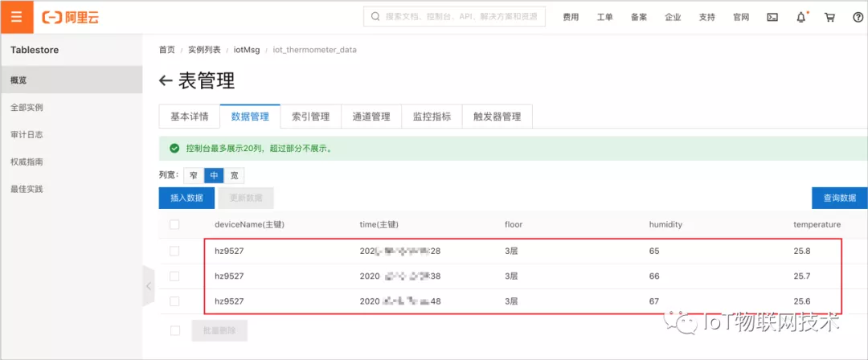This screenshot has height=360, width=868.
Task: Open the 官网 link
Action: click(741, 17)
